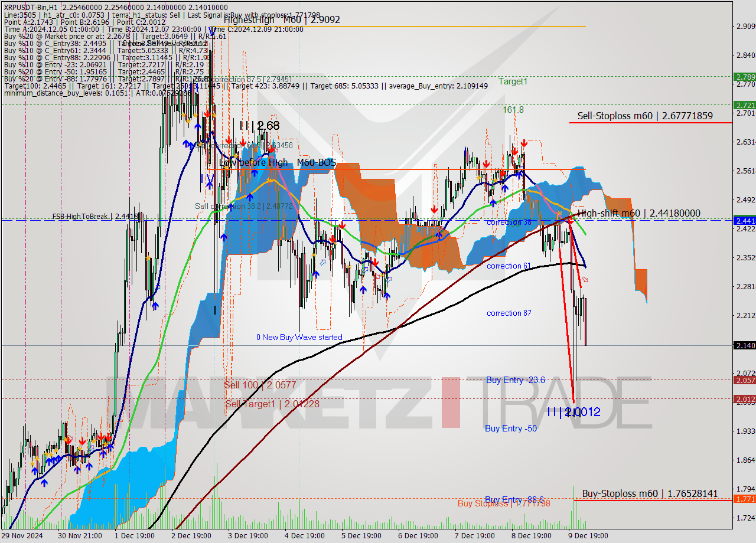The image size is (756, 543).
Task: Click the 0 New Buy Wave started label
Action: click(299, 338)
